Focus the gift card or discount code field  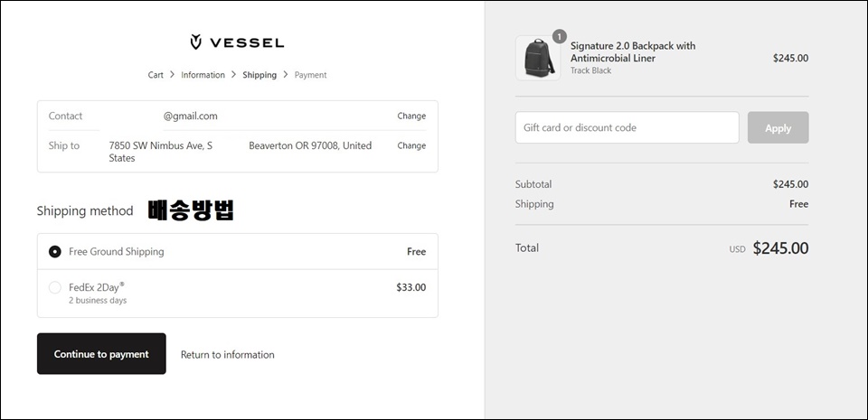[x=627, y=127]
